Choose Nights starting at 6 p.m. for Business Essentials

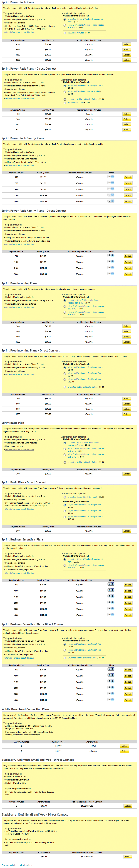tap(65, 565)
